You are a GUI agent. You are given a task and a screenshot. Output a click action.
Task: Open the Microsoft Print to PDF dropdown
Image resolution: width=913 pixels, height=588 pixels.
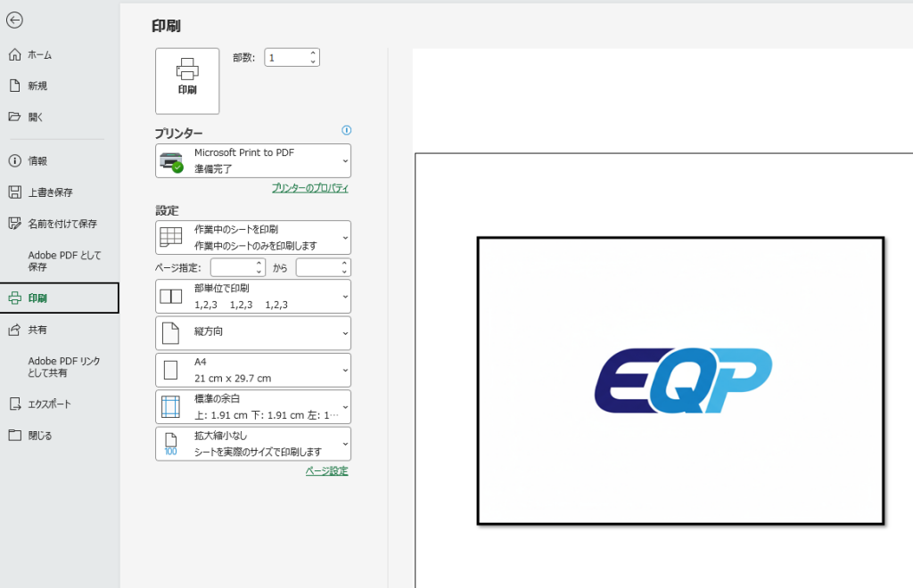pos(253,160)
